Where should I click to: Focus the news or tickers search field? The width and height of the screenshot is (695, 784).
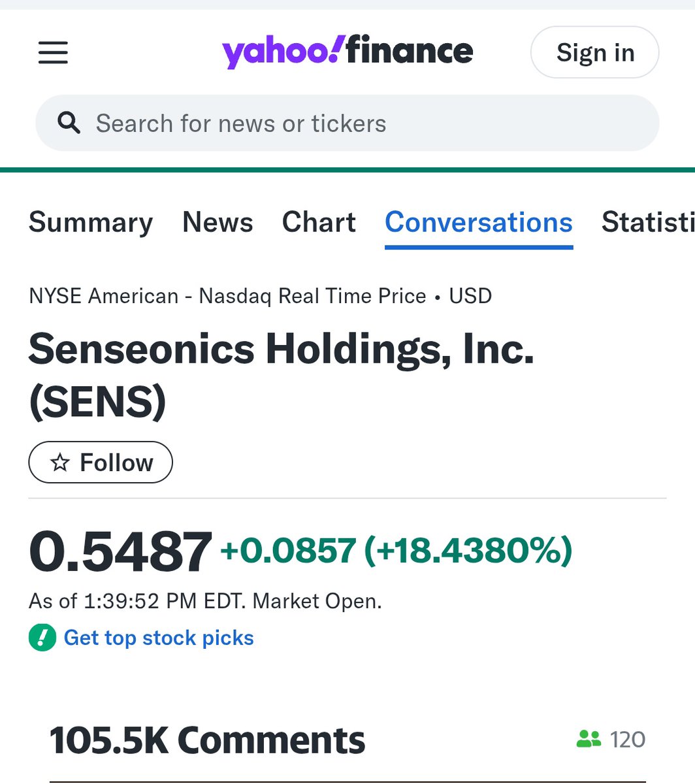click(x=366, y=123)
